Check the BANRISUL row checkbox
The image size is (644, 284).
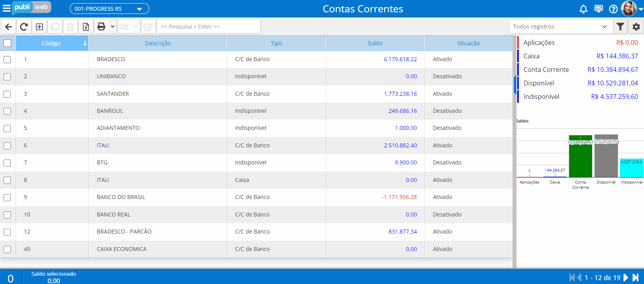[7, 111]
